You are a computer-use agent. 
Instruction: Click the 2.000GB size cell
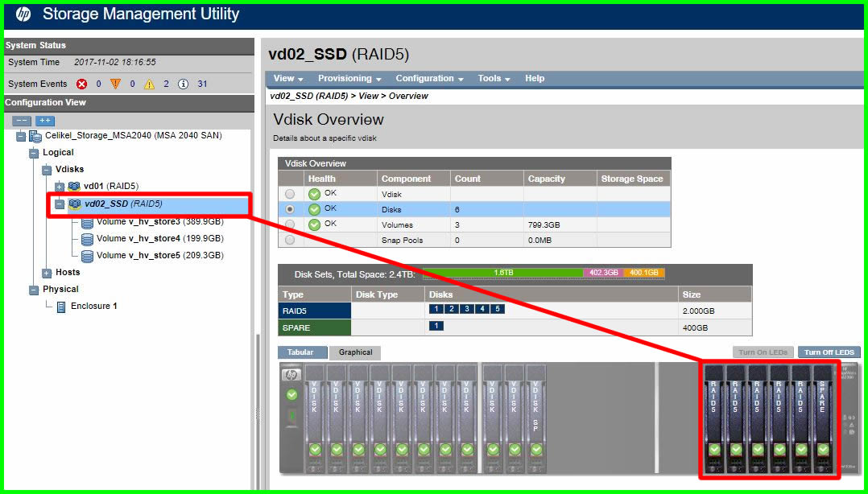tap(715, 311)
